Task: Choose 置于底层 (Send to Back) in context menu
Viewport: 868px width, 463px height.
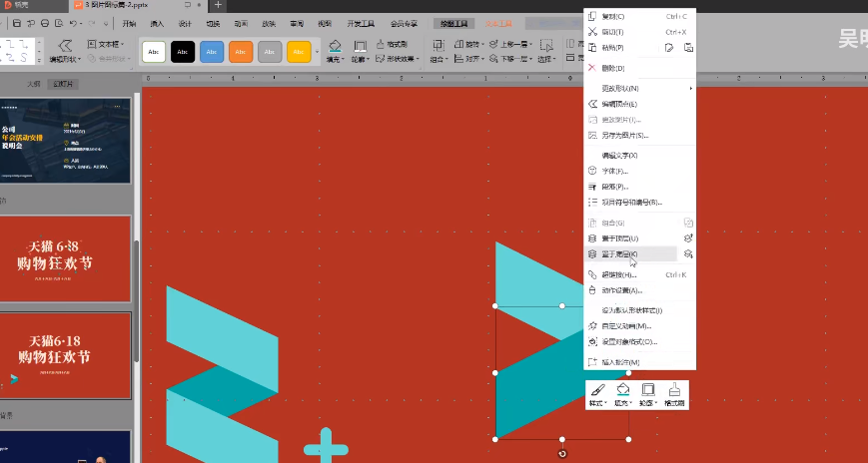Action: pyautogui.click(x=631, y=253)
